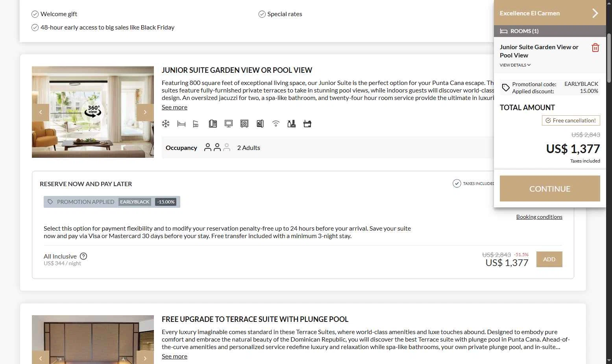Click the US$ 1,377 total in sidebar
This screenshot has height=364, width=612.
click(x=573, y=149)
